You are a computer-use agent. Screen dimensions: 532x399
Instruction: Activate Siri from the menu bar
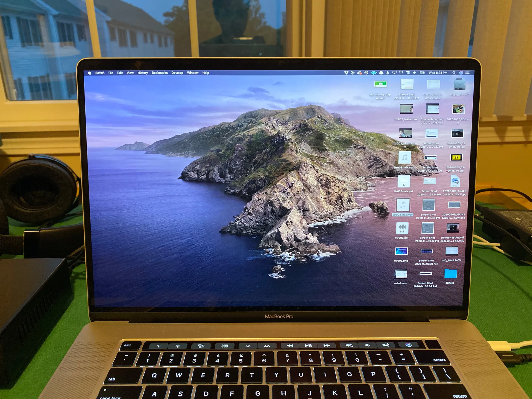(x=461, y=73)
